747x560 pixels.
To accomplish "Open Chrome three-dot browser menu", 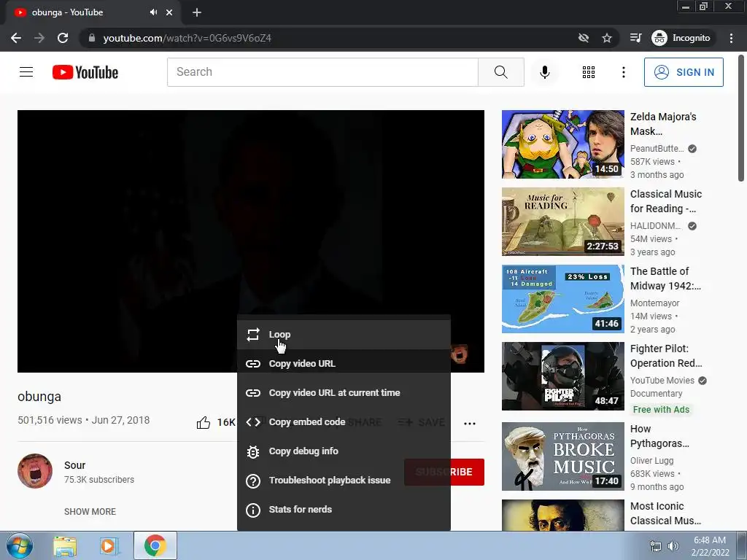I will point(731,38).
